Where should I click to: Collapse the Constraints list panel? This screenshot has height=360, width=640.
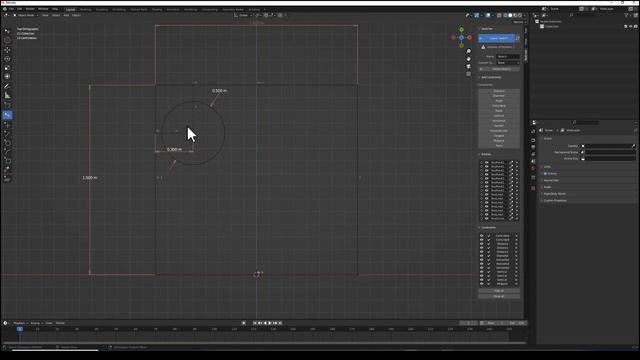pos(488,228)
